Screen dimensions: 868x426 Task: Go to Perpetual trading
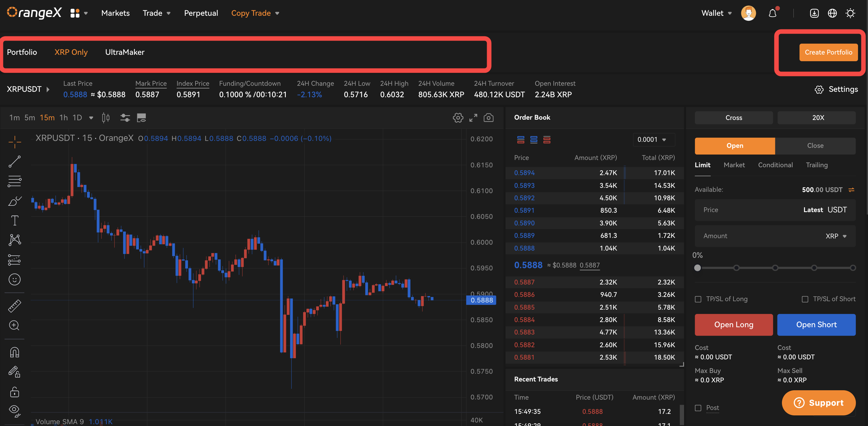(x=201, y=13)
